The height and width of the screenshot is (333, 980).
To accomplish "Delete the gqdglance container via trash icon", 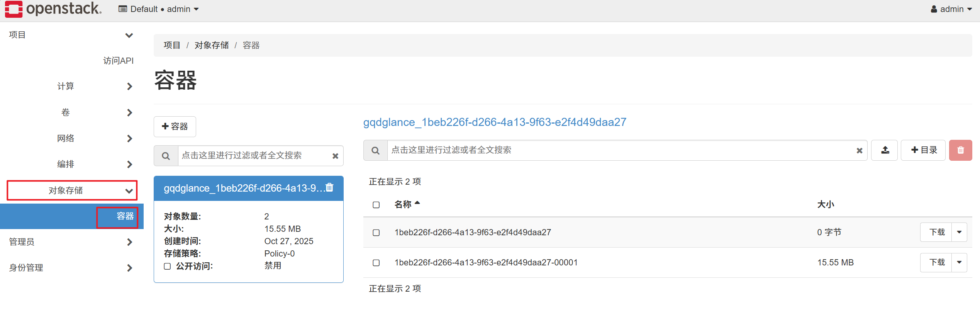I will [x=329, y=187].
